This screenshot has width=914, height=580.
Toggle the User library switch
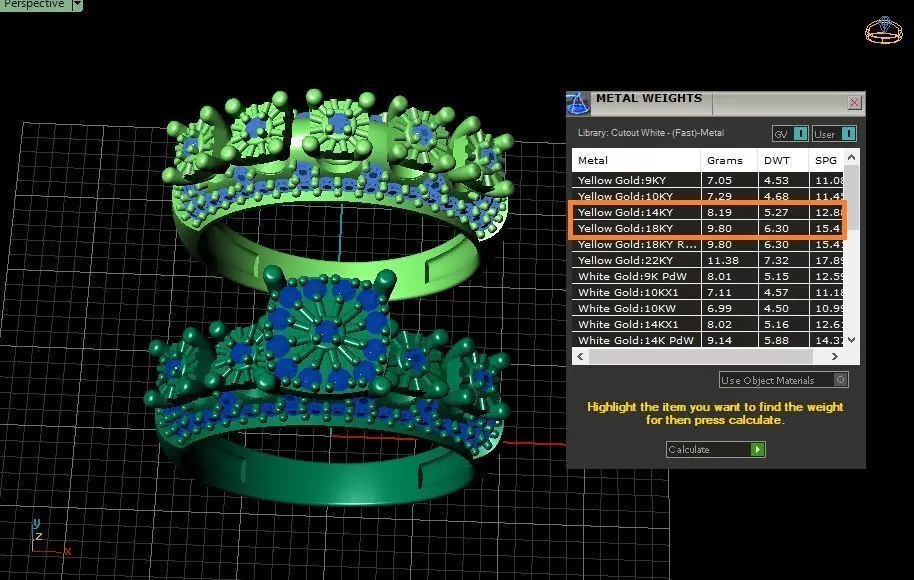tap(834, 134)
